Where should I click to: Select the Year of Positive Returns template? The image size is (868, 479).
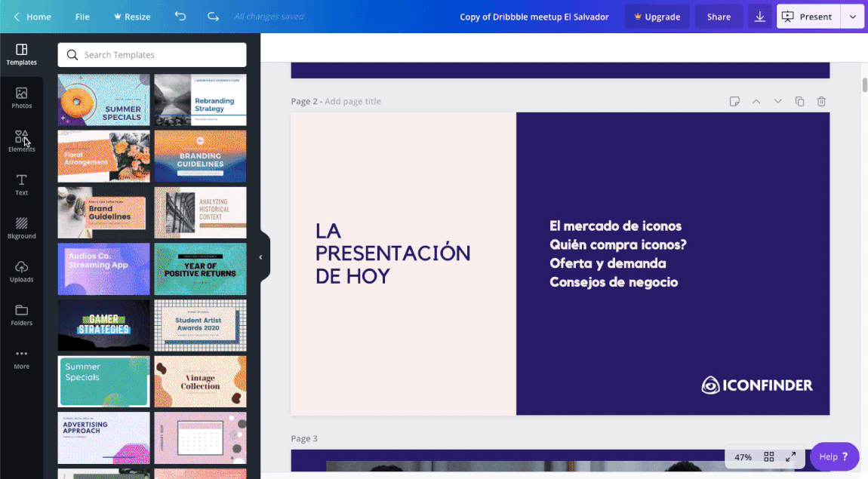(x=200, y=269)
